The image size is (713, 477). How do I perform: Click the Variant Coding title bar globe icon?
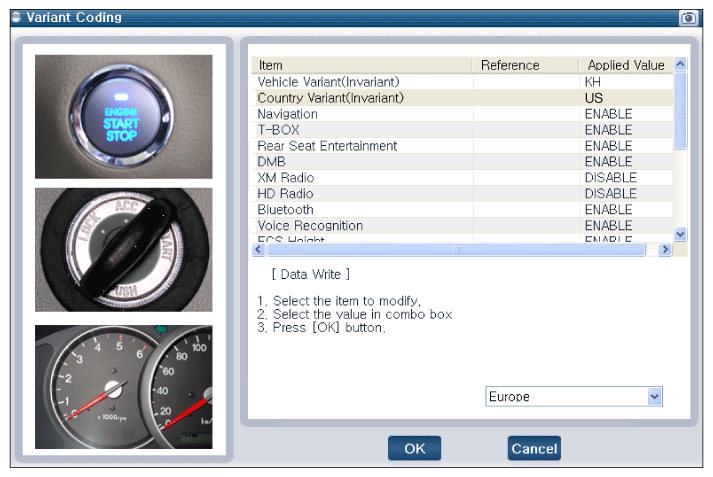[17, 17]
